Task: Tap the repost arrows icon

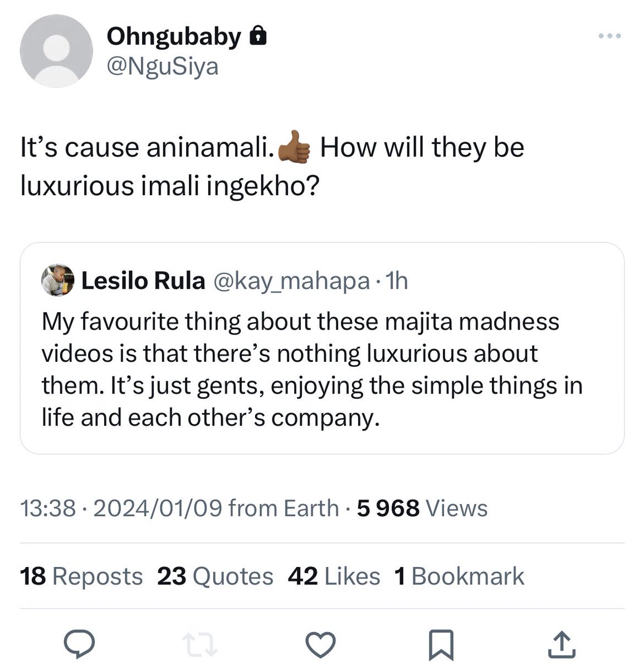Action: [201, 646]
